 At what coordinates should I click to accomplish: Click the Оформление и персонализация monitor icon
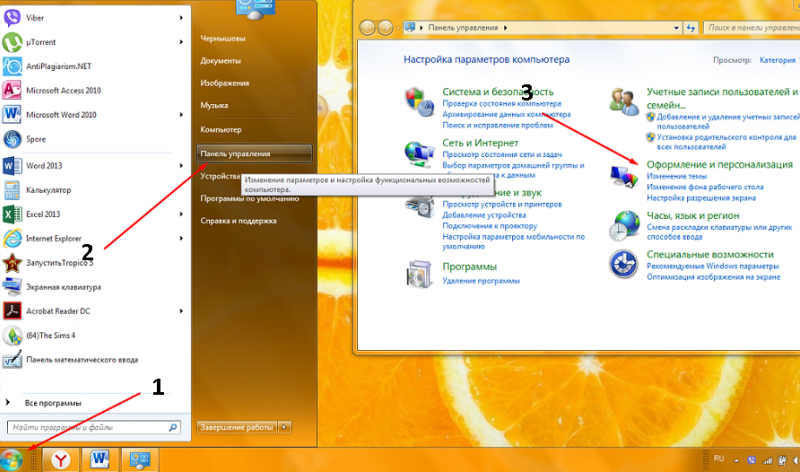click(624, 177)
